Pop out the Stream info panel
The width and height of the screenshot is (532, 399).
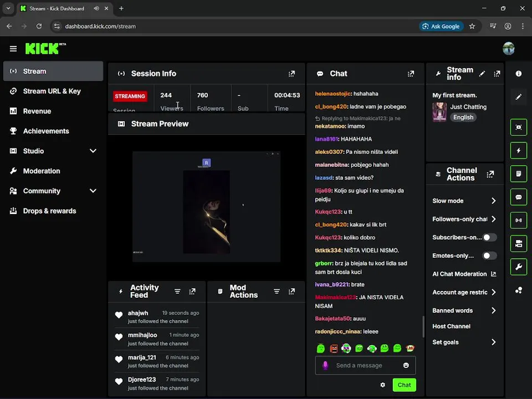click(497, 74)
